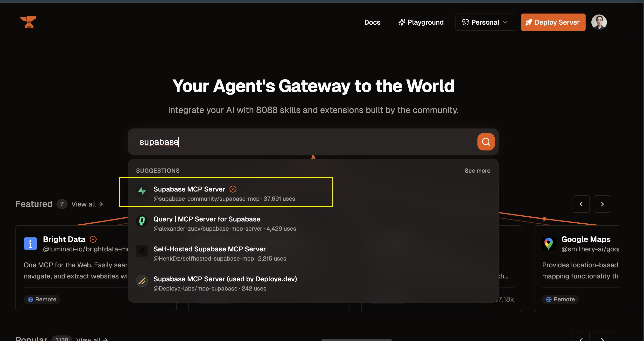Go to previous Featured servers with left chevron
The height and width of the screenshot is (341, 644).
point(581,204)
